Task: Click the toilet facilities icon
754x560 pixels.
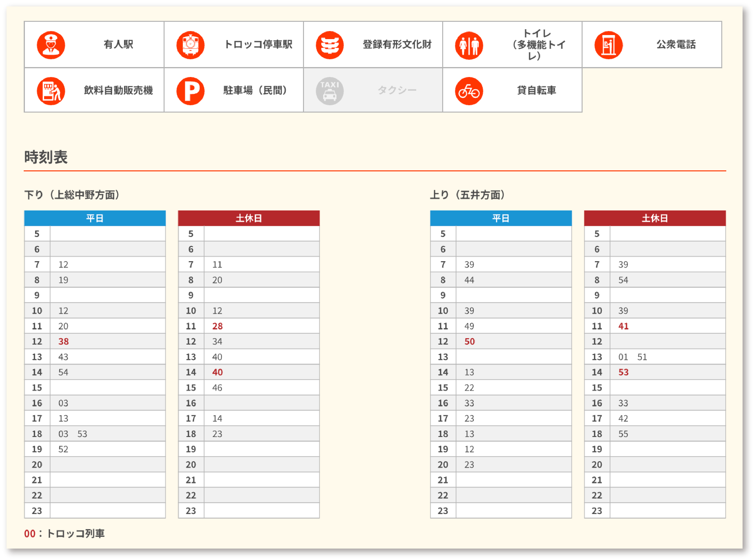Action: tap(469, 45)
